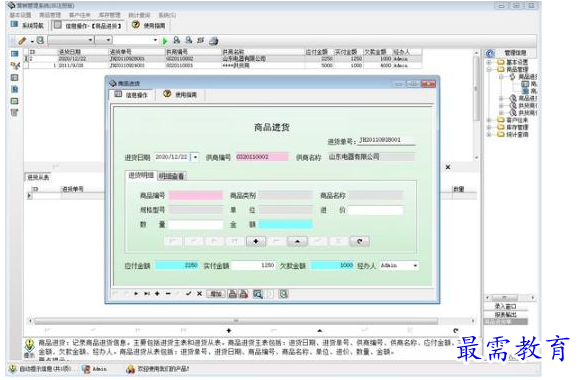Click the scissors-like tools icon in left sidebar
The width and height of the screenshot is (578, 380).
[x=15, y=66]
